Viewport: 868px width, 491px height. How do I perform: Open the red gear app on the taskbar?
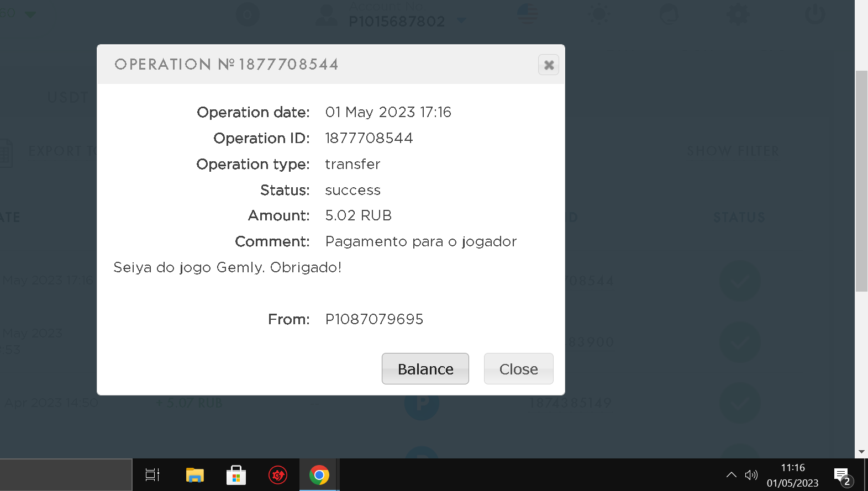pyautogui.click(x=278, y=475)
